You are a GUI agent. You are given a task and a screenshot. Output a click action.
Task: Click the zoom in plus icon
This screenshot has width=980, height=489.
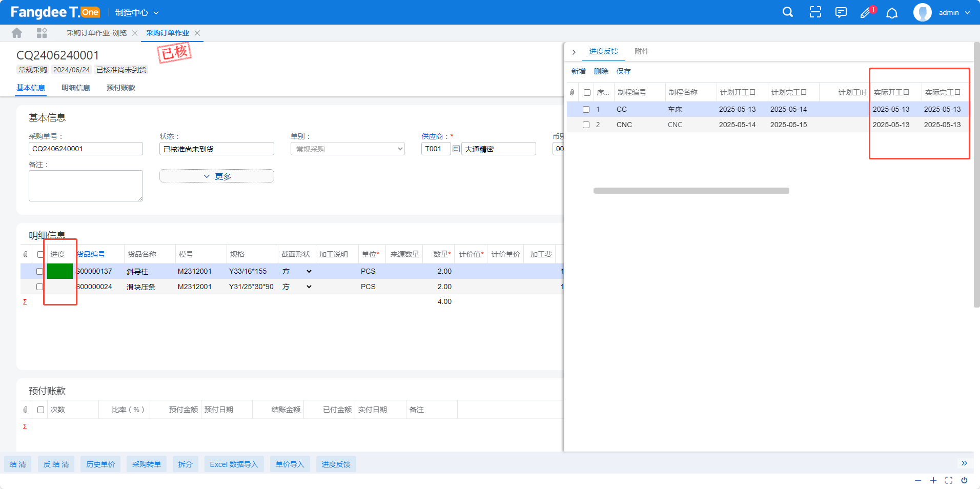933,480
